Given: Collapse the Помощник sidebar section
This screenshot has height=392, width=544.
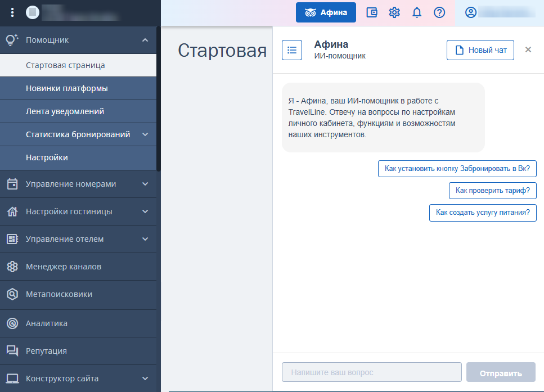Looking at the screenshot, I should coord(145,40).
